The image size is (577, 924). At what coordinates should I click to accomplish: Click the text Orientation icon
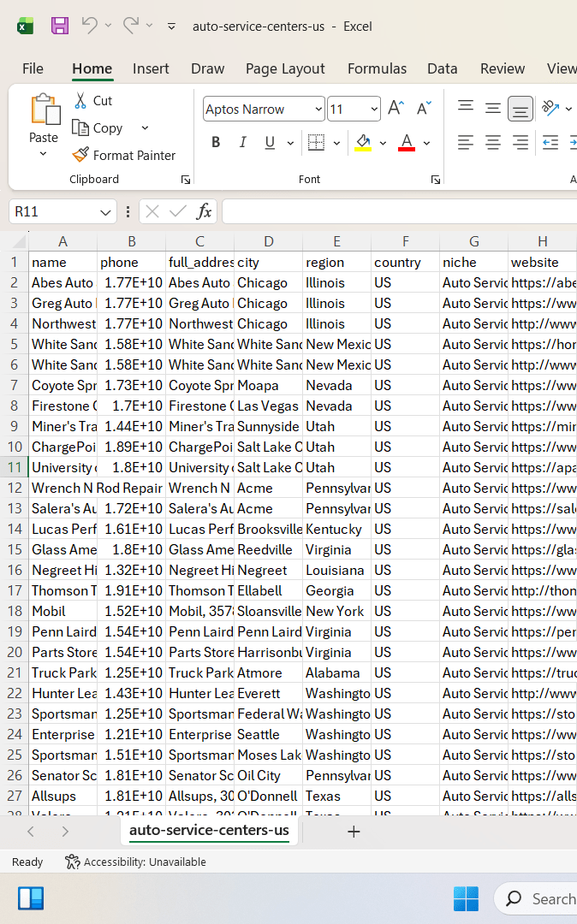click(550, 108)
